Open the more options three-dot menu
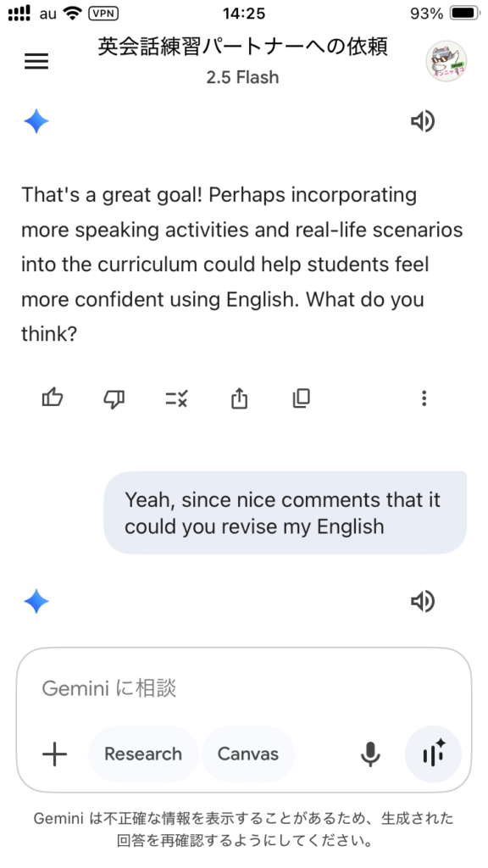This screenshot has height=868, width=488. 424,398
